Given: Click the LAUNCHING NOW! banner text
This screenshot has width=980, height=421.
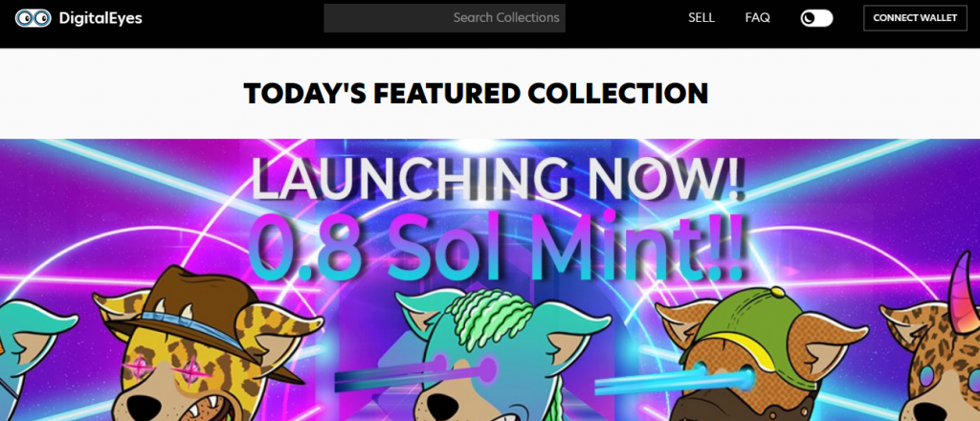Looking at the screenshot, I should click(x=498, y=179).
